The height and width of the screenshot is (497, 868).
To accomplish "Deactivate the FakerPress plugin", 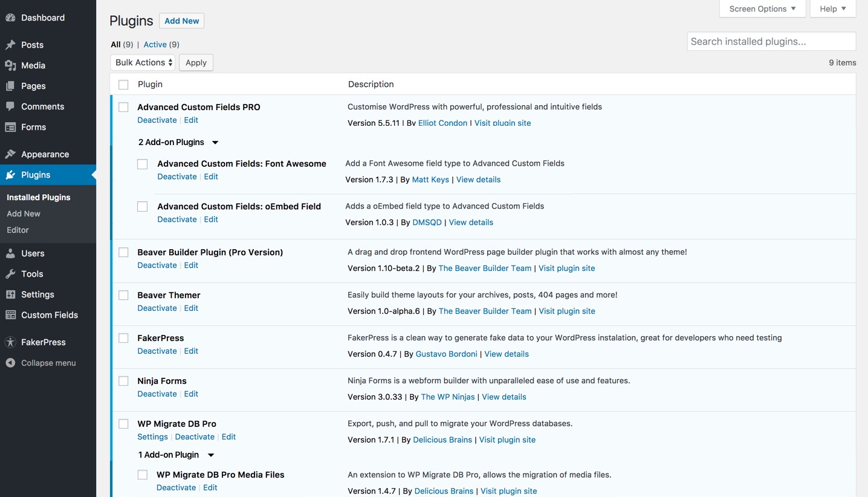I will [x=157, y=351].
